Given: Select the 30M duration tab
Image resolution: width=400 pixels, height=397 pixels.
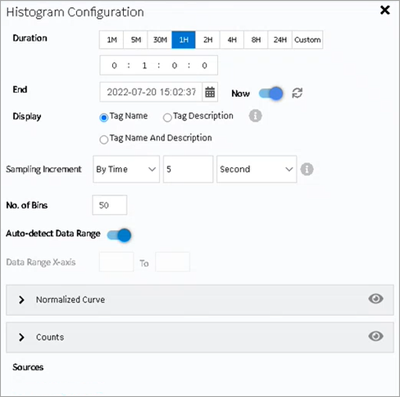Looking at the screenshot, I should click(160, 40).
